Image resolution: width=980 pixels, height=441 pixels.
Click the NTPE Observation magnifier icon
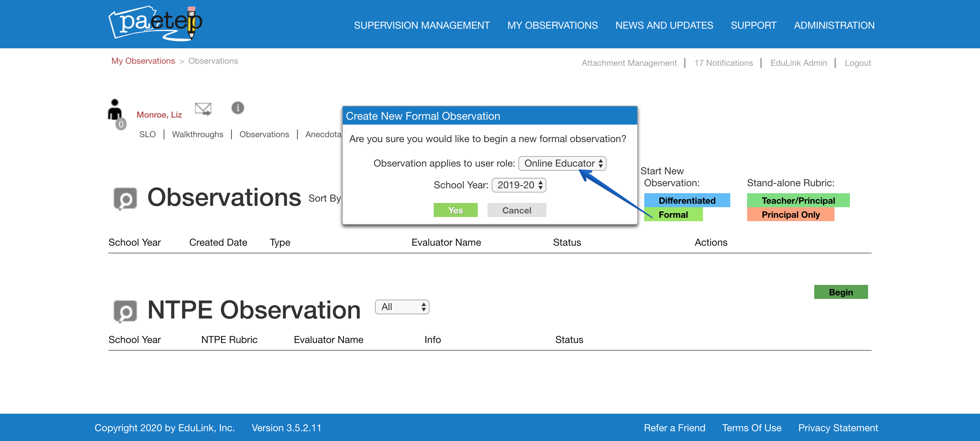point(125,311)
